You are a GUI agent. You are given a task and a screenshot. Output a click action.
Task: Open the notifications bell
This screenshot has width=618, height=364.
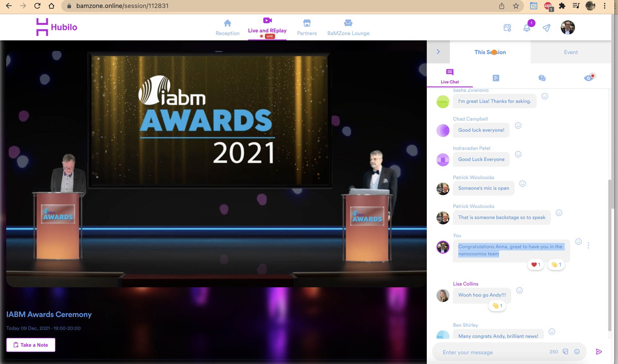click(527, 28)
